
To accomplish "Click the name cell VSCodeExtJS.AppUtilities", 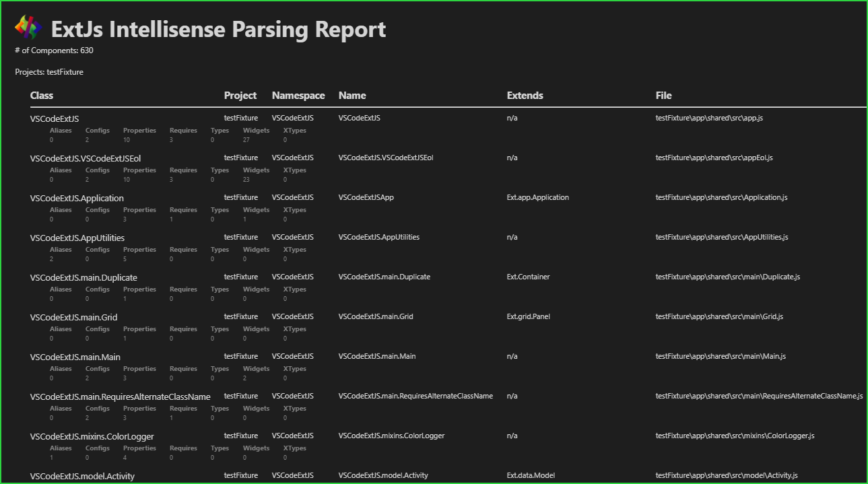I will pos(379,238).
